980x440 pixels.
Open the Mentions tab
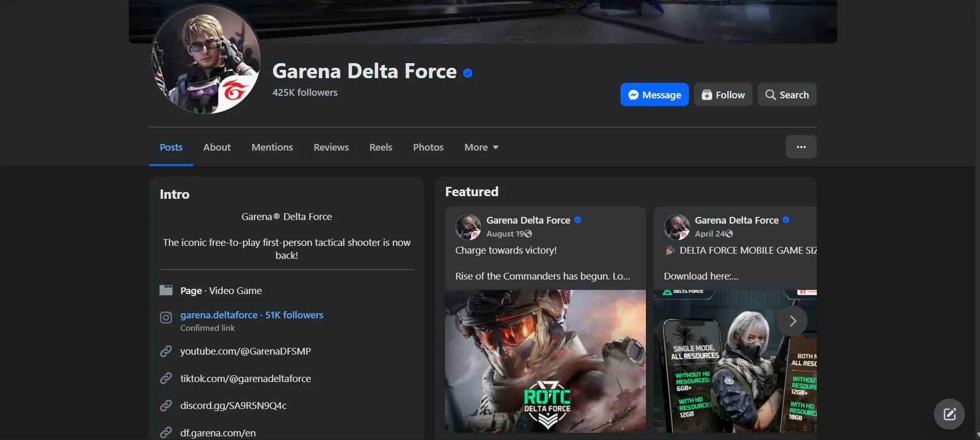click(272, 148)
